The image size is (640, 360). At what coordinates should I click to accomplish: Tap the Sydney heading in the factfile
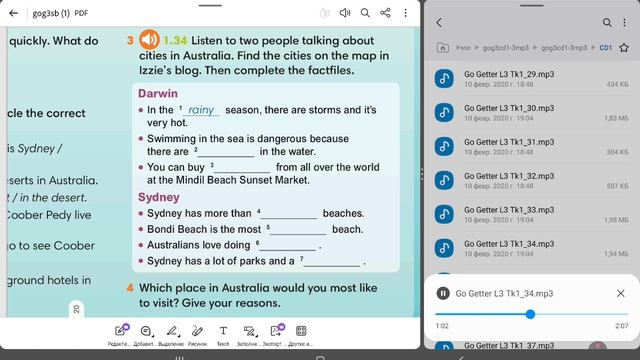159,197
